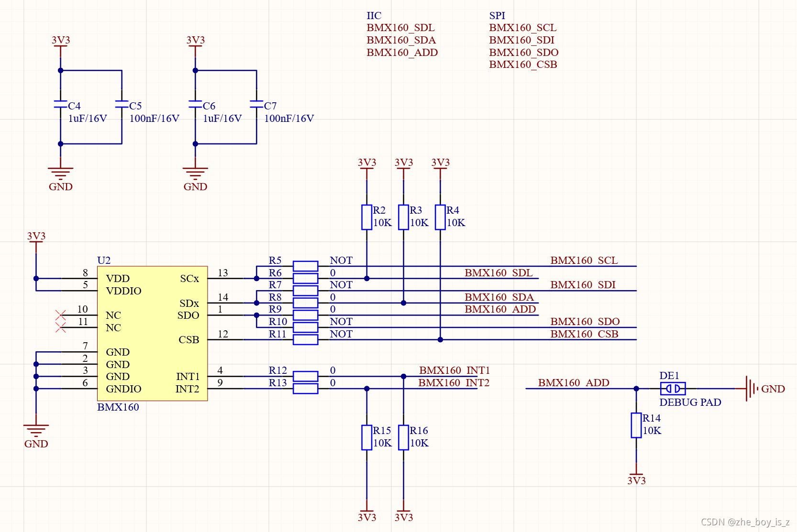797x532 pixels.
Task: Click the GND symbol below C6
Action: (195, 179)
